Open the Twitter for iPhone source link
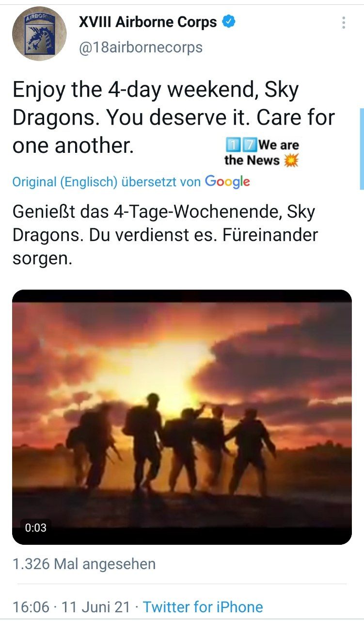The width and height of the screenshot is (364, 621). [203, 607]
